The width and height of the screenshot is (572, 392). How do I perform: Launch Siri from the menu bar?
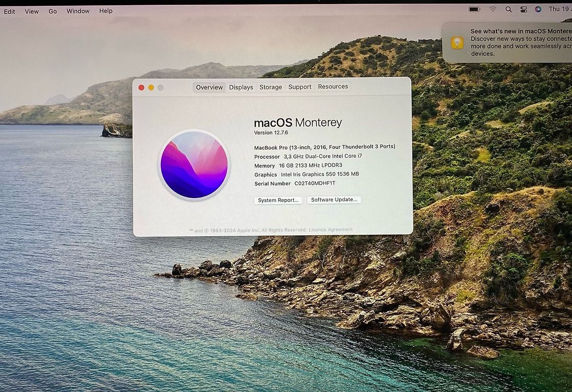[x=538, y=9]
